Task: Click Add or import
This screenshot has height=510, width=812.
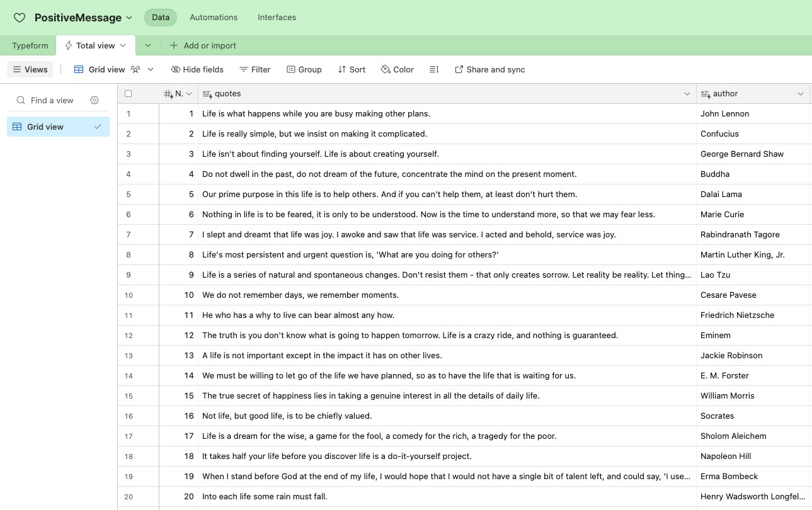Action: 203,45
